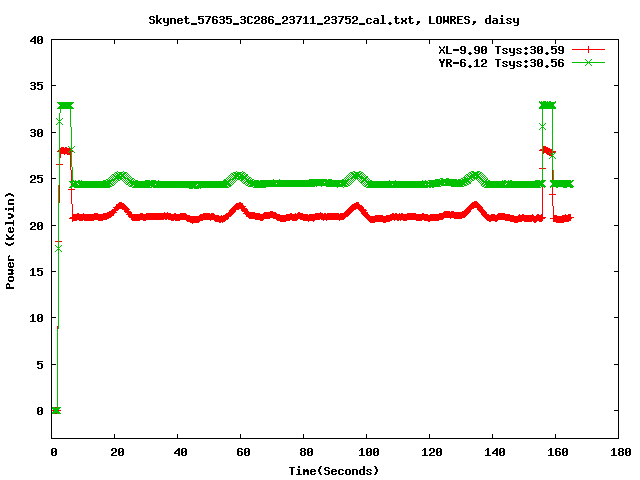Image resolution: width=640 pixels, height=480 pixels.
Task: Click y-axis tick label 15
Action: point(36,272)
